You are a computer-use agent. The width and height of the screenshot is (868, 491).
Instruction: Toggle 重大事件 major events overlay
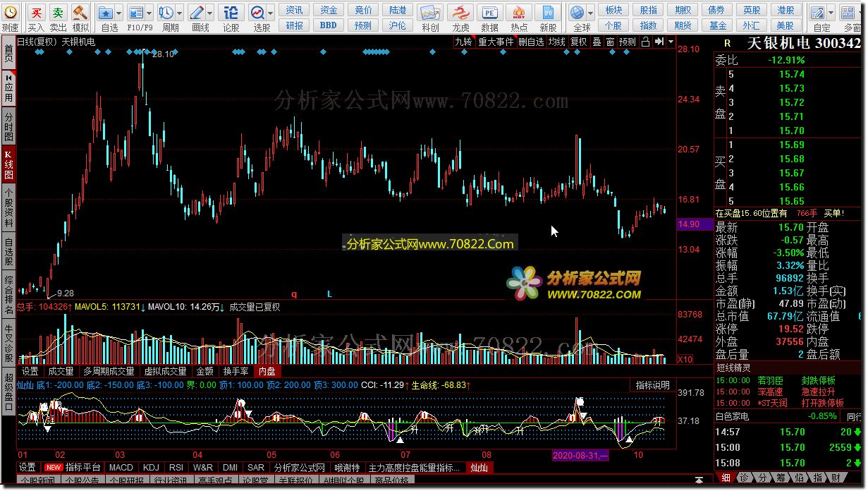pyautogui.click(x=496, y=42)
